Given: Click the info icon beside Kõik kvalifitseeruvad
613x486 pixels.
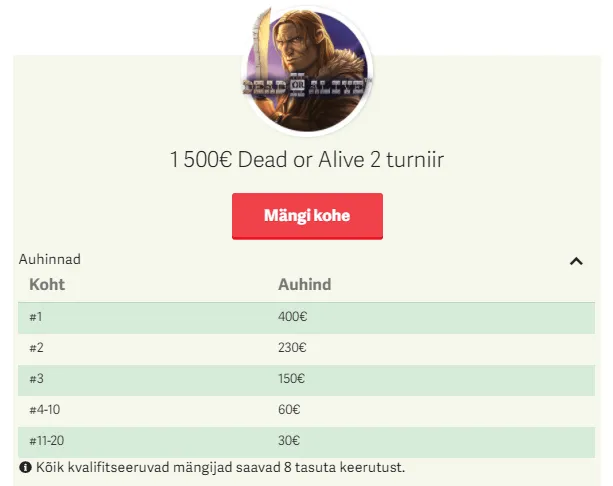Looking at the screenshot, I should [25, 467].
